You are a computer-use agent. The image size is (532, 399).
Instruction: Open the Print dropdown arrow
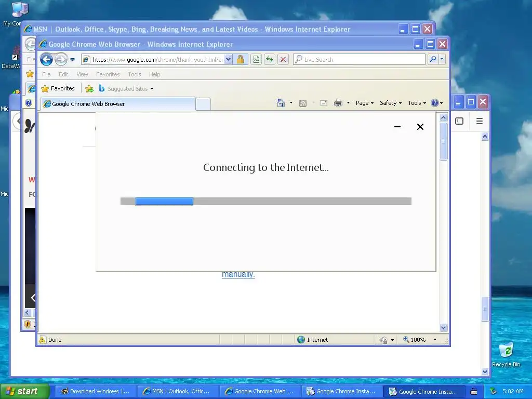point(348,103)
